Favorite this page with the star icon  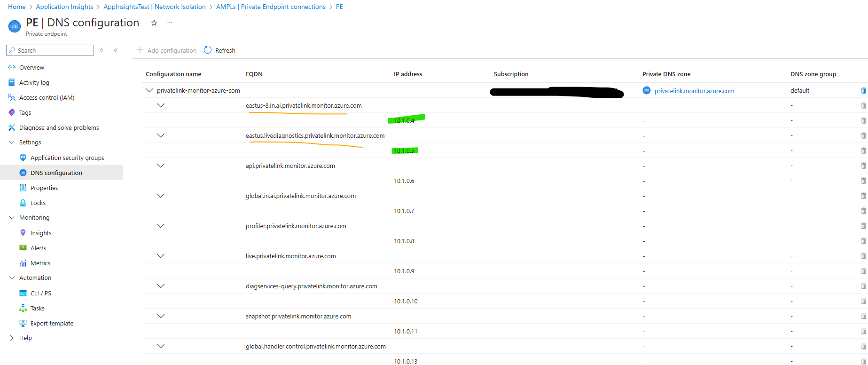point(154,23)
